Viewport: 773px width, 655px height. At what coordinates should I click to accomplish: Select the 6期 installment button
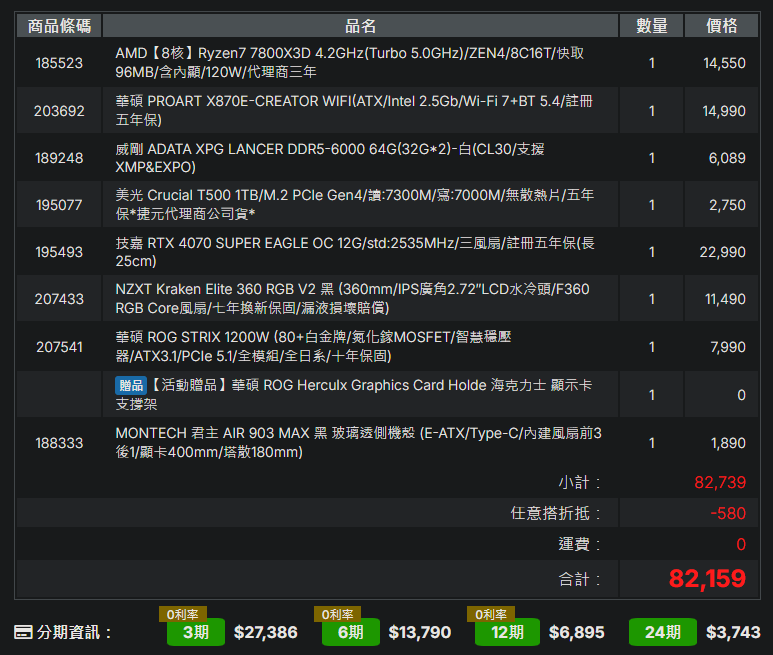(351, 632)
